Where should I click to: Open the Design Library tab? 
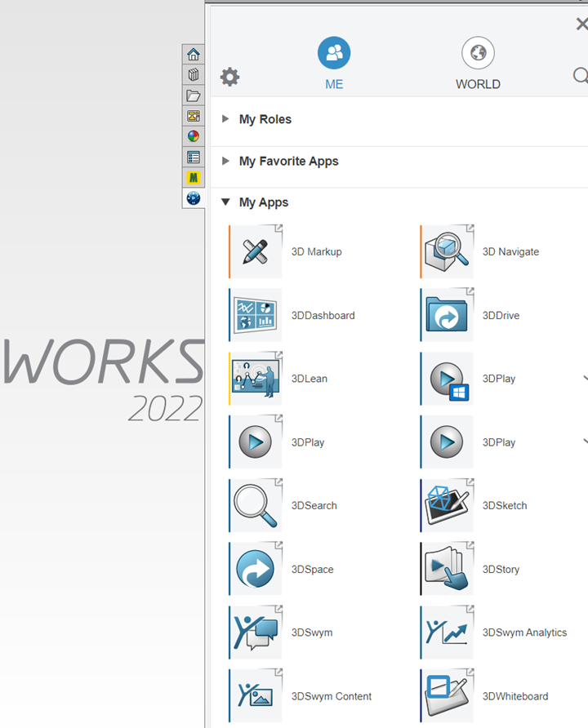tap(194, 75)
